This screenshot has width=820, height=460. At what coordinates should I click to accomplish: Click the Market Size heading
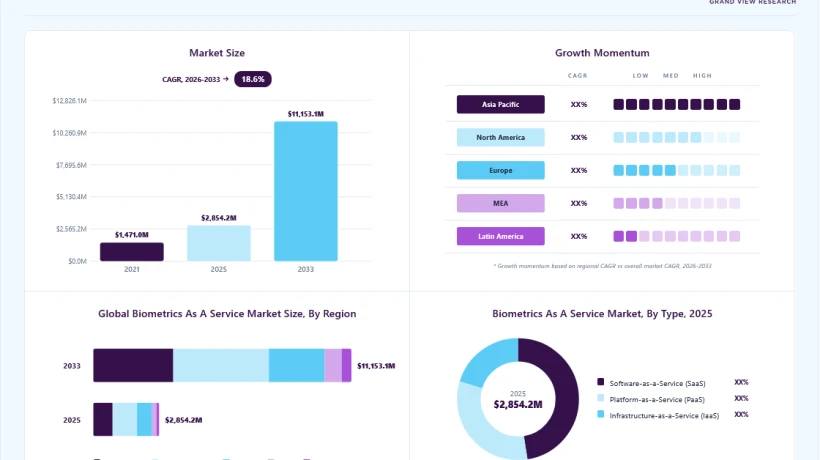[217, 53]
